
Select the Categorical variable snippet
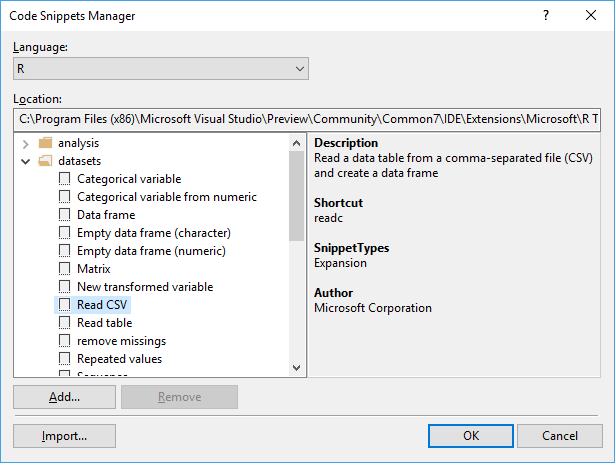pyautogui.click(x=128, y=179)
